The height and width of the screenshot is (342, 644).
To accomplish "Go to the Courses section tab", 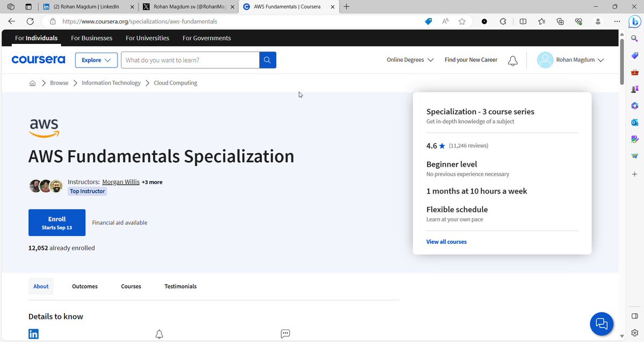I will 131,286.
